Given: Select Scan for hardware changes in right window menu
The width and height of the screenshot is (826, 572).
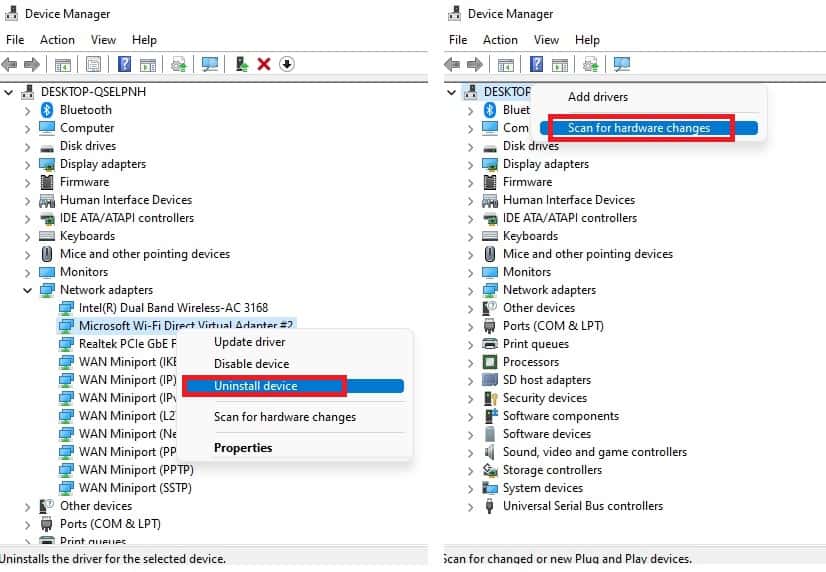Looking at the screenshot, I should point(649,128).
